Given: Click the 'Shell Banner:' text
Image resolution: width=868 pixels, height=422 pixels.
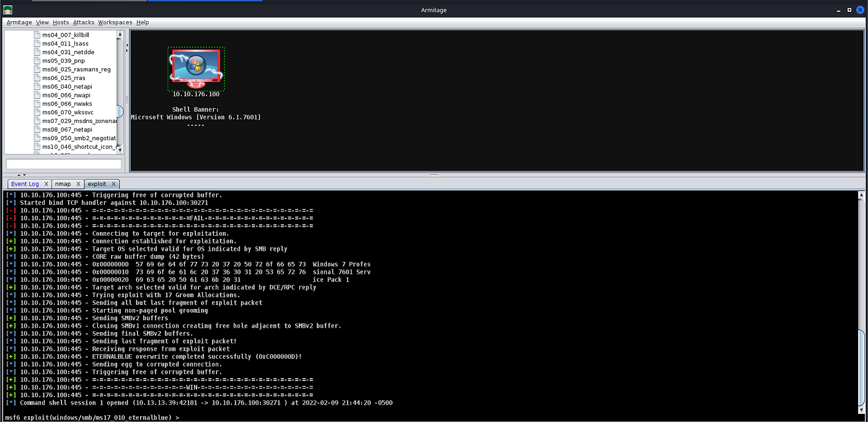Looking at the screenshot, I should (x=195, y=109).
